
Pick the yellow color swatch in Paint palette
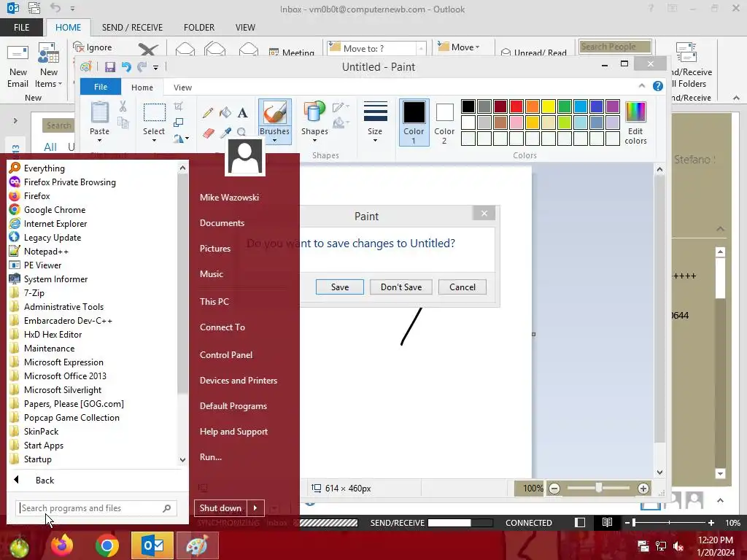tap(549, 106)
